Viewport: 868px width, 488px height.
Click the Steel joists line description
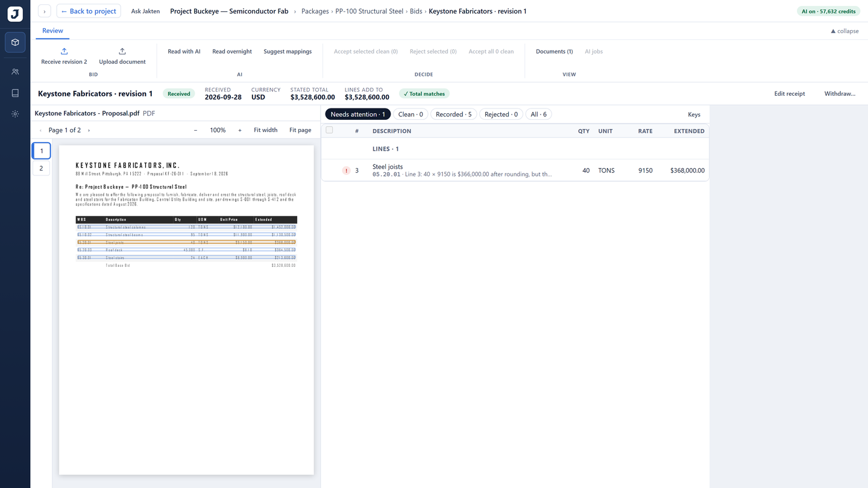(x=388, y=167)
